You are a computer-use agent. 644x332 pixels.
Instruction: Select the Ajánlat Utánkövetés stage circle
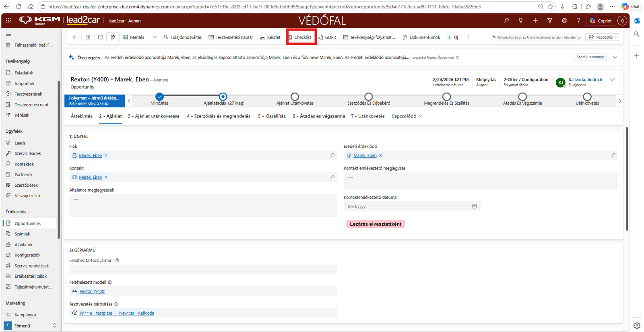click(x=295, y=97)
